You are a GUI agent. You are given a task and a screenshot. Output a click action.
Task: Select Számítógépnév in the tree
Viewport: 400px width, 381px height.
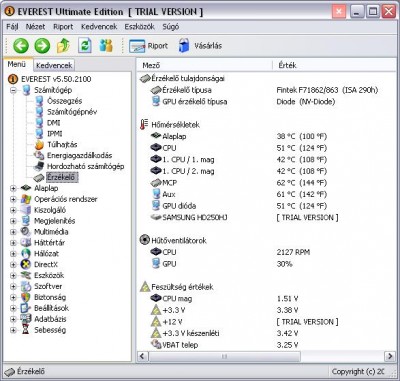pyautogui.click(x=72, y=112)
